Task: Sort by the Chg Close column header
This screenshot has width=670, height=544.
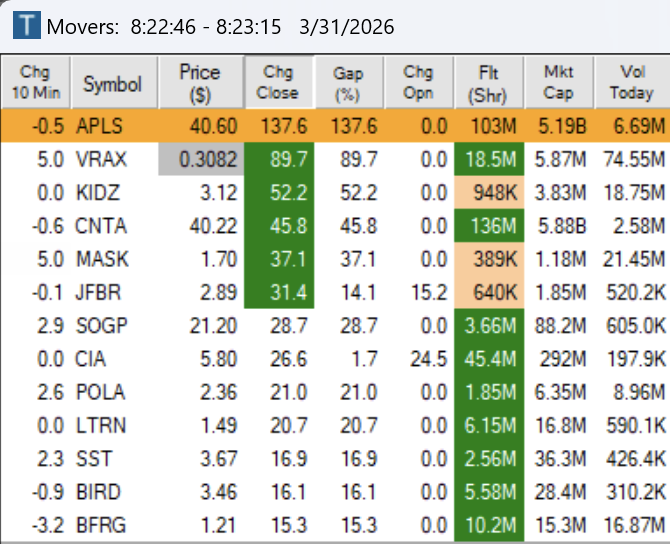Action: point(279,82)
